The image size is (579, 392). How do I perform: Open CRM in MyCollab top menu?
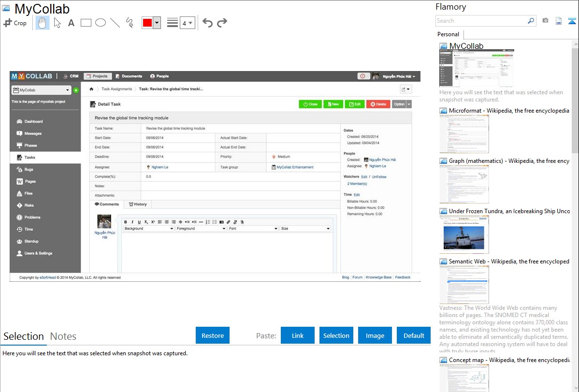pyautogui.click(x=71, y=76)
